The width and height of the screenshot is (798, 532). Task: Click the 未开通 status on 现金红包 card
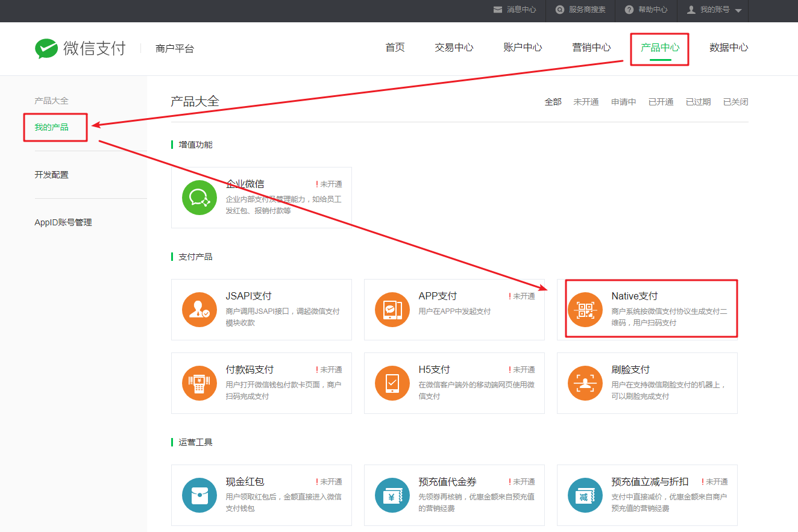(x=329, y=482)
